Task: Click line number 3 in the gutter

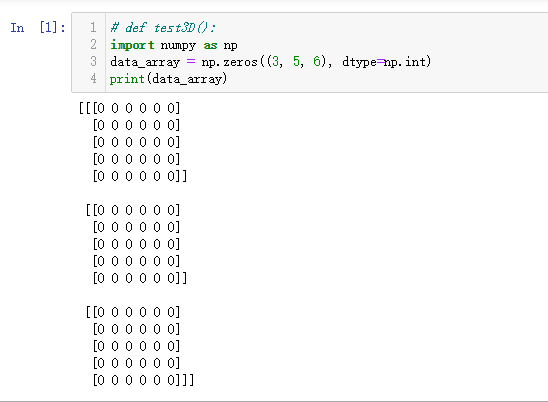Action: coord(93,62)
